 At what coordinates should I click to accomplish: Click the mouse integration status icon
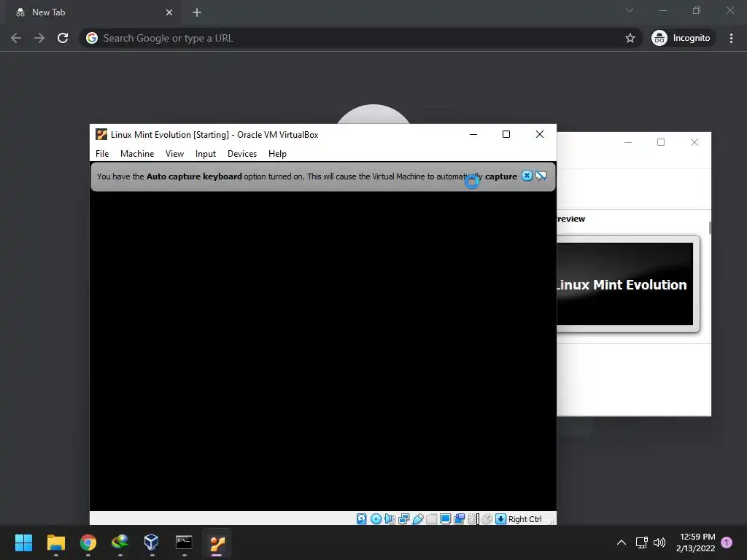pos(487,519)
